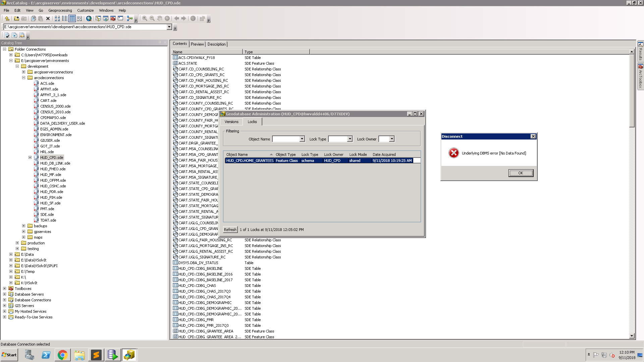Switch Contents view to Details
The image size is (644, 362).
click(72, 19)
